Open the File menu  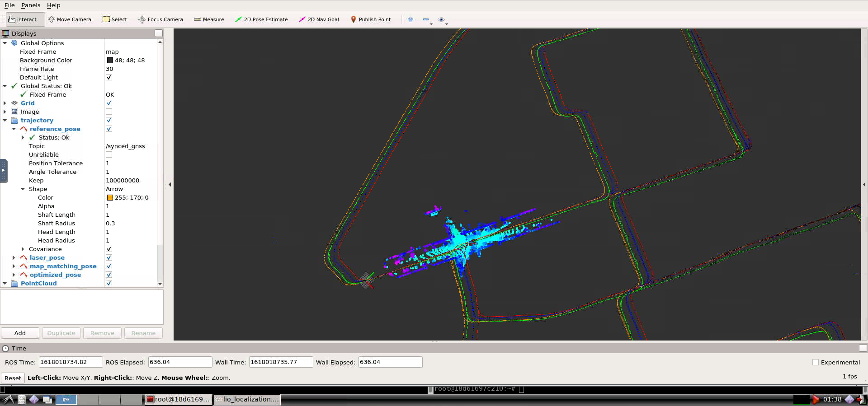coord(9,5)
